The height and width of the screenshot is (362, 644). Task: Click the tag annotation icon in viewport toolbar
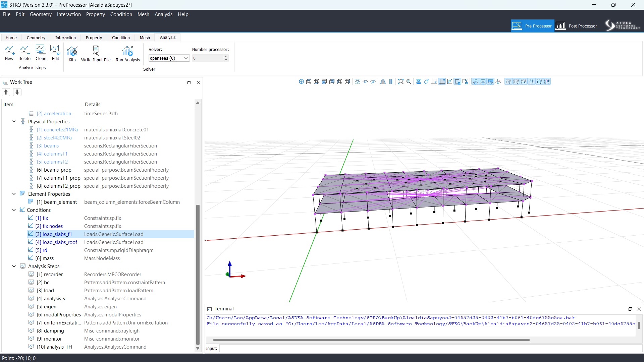[x=426, y=81]
